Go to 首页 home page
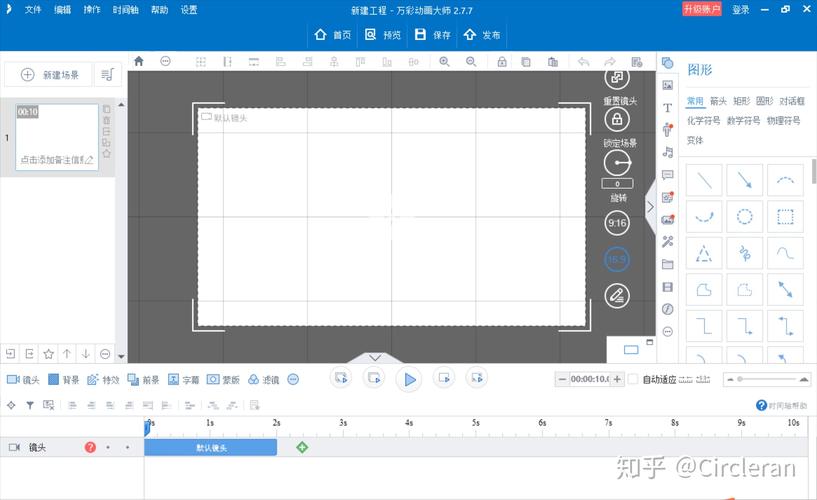This screenshot has width=817, height=500. coord(332,34)
